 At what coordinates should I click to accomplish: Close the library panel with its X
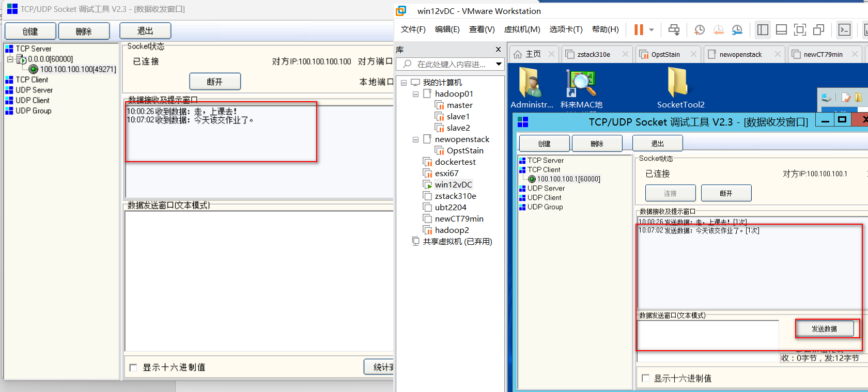click(x=498, y=50)
